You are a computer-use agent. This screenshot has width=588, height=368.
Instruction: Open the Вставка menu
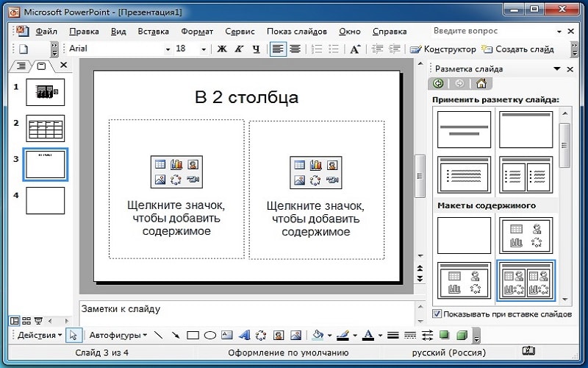click(154, 32)
